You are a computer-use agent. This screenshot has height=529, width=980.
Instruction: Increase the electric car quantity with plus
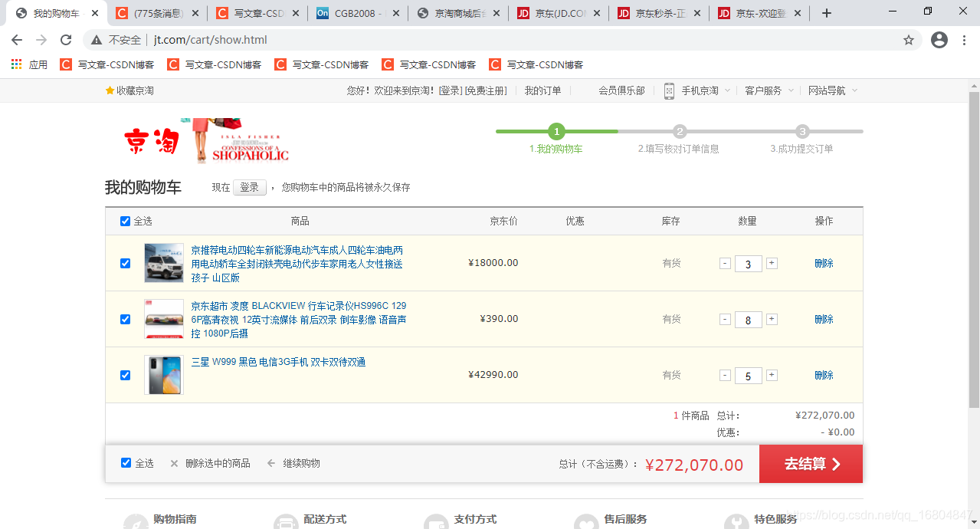coord(772,263)
